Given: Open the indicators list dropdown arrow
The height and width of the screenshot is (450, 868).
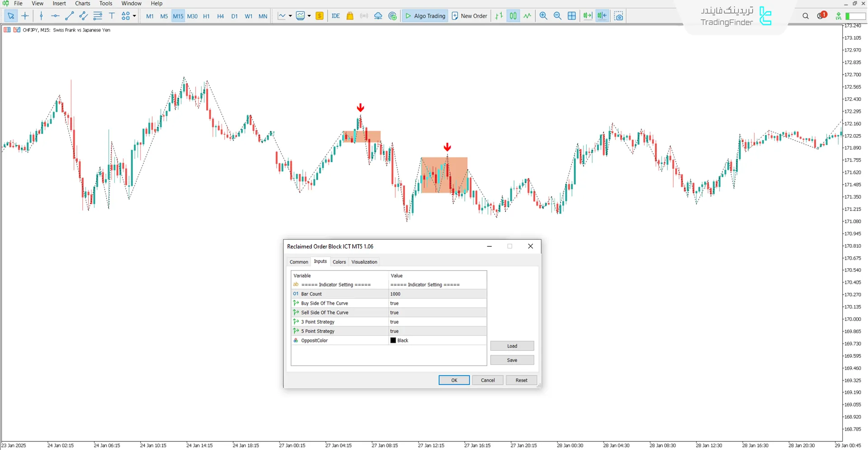Looking at the screenshot, I should click(x=290, y=16).
